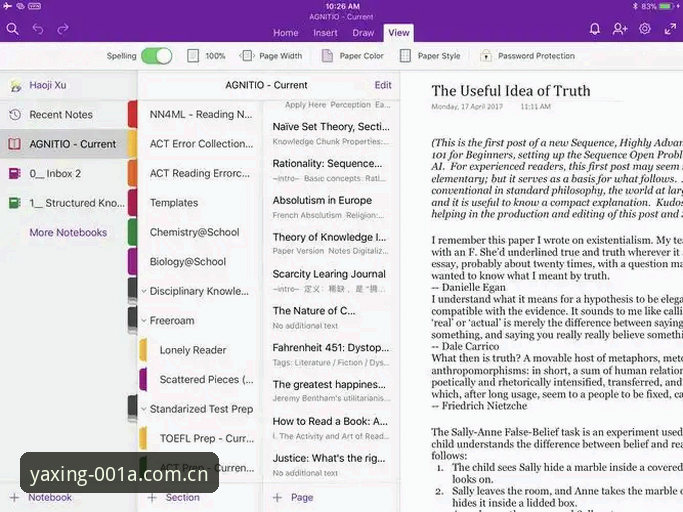Screen dimensions: 683x512
Task: Click the red tab of NN4ML section
Action: [132, 114]
